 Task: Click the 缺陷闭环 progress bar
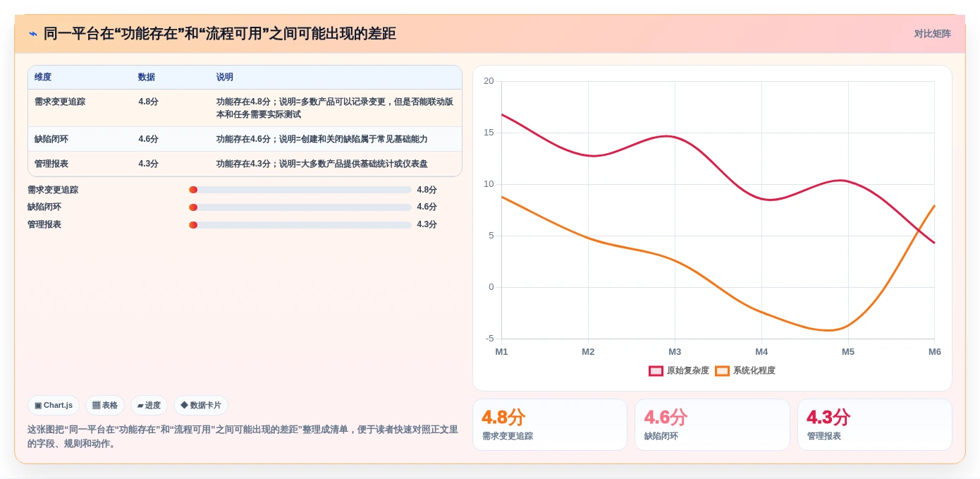click(300, 207)
